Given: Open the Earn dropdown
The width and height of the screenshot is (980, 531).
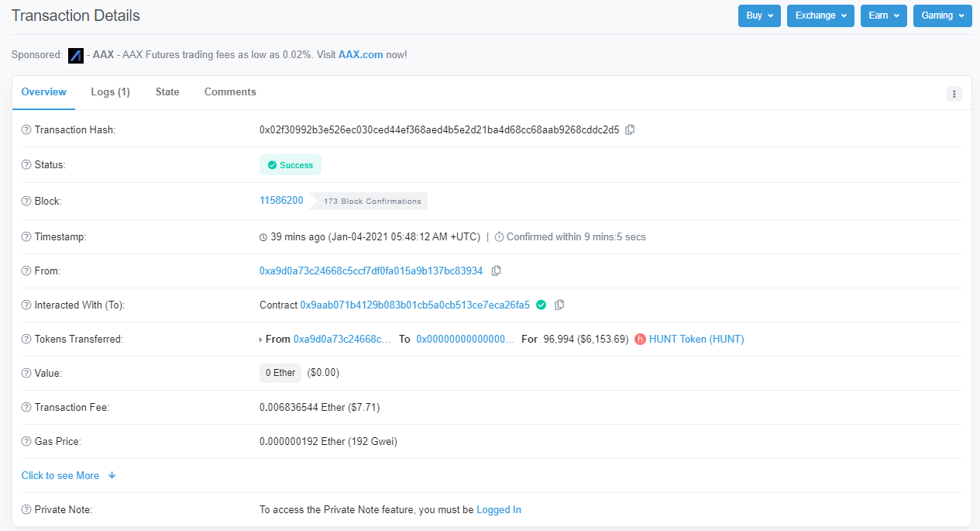Looking at the screenshot, I should coord(884,16).
